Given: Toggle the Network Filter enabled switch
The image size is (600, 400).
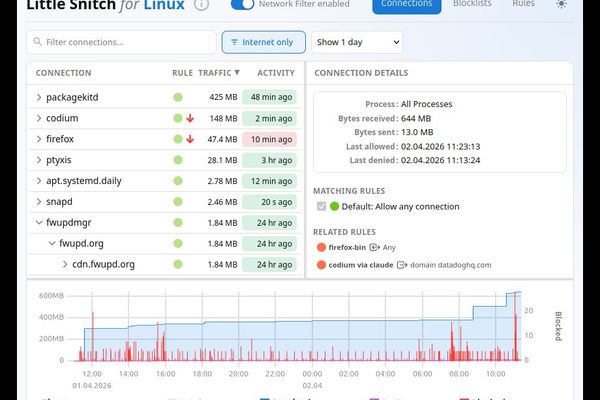Looking at the screenshot, I should click(243, 4).
